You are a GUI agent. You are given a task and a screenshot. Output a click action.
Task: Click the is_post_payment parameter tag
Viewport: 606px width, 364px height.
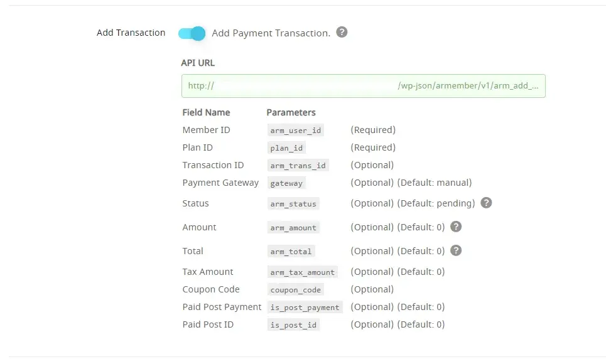coord(305,308)
